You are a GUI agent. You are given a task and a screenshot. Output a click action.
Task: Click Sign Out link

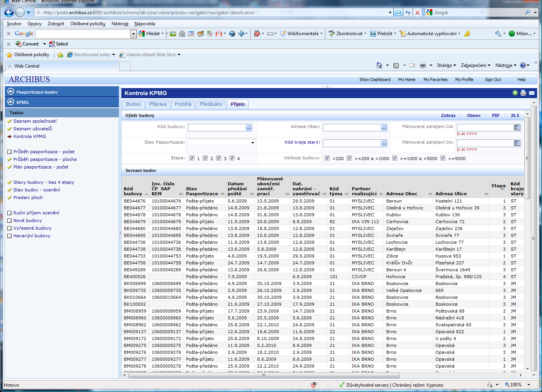[493, 79]
